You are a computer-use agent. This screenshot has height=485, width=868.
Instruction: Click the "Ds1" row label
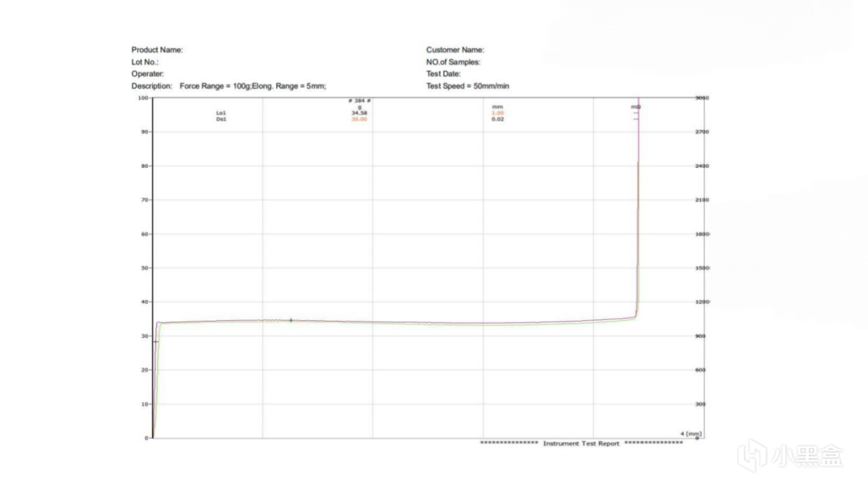(220, 119)
